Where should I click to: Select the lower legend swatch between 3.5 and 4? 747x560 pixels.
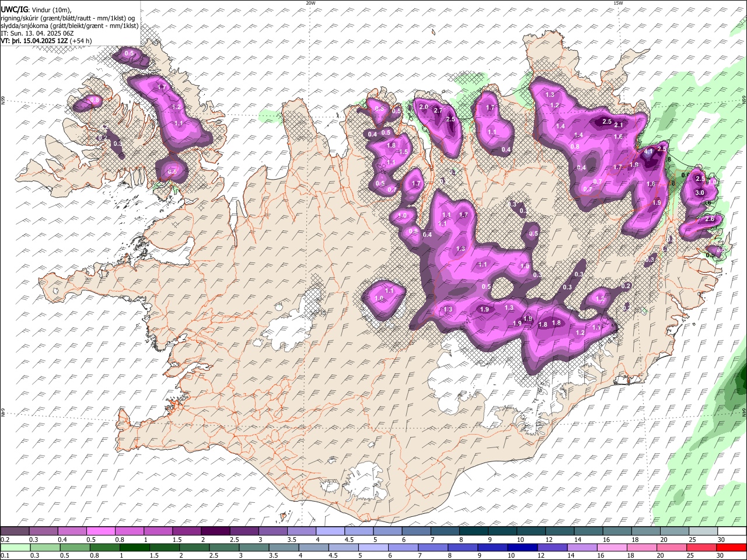coord(284,547)
